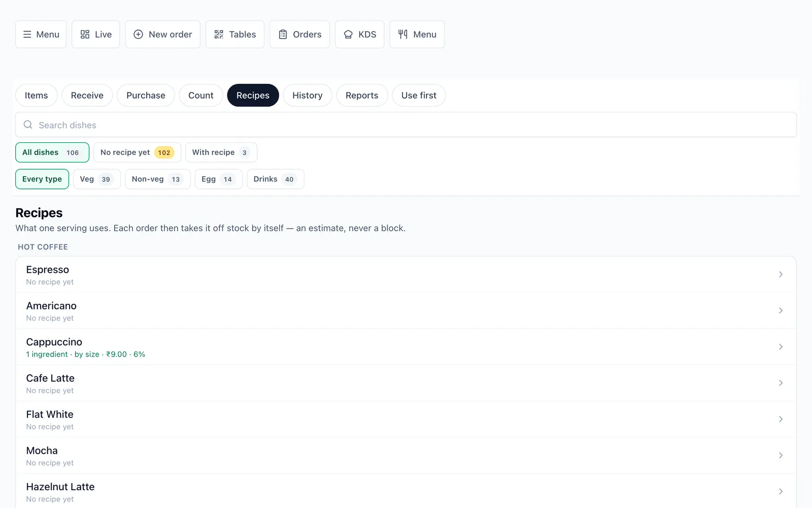The width and height of the screenshot is (812, 508).
Task: Click the search magnifier icon
Action: tap(28, 125)
